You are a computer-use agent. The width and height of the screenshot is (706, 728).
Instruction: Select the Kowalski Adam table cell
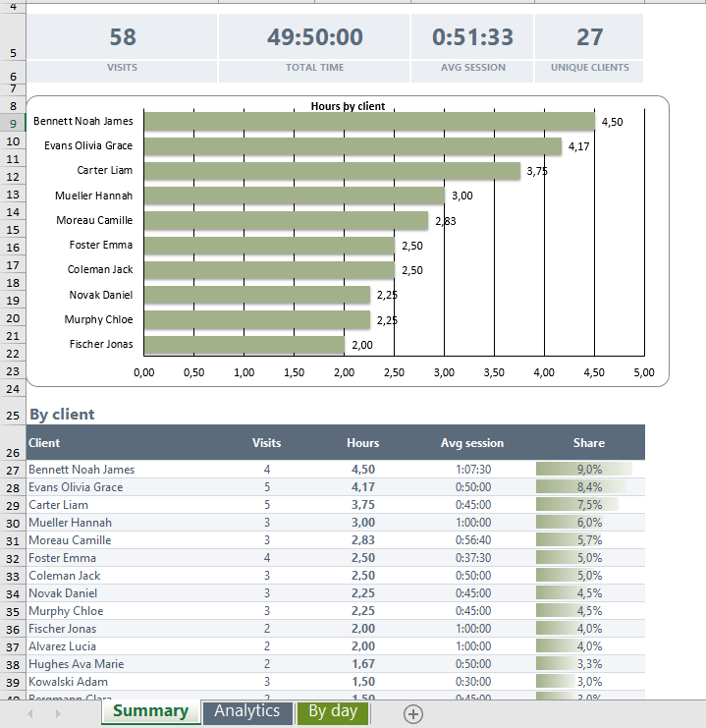click(123, 682)
